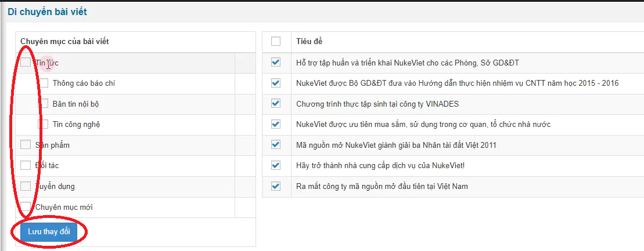
Task: Tick the Thông cáo báo chí checkbox
Action: [x=44, y=83]
